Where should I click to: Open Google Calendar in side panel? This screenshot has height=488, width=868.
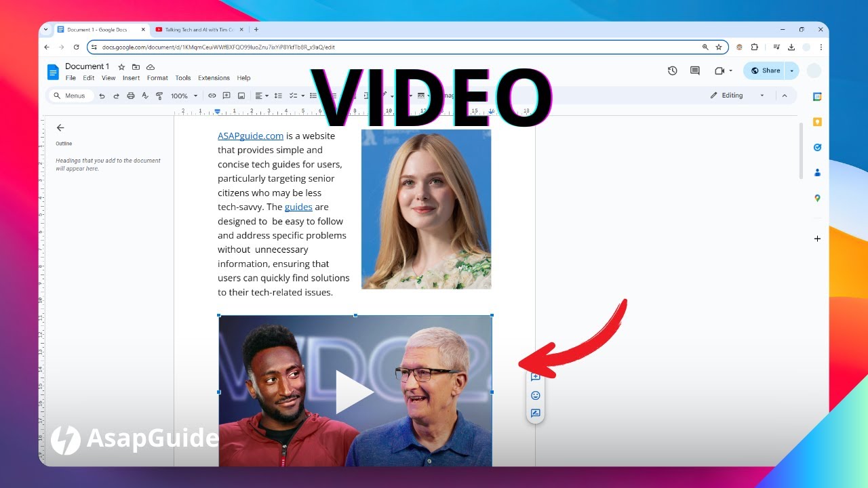pos(817,97)
